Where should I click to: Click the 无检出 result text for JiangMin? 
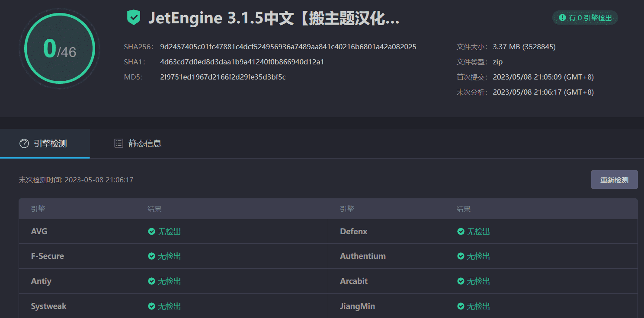point(479,306)
